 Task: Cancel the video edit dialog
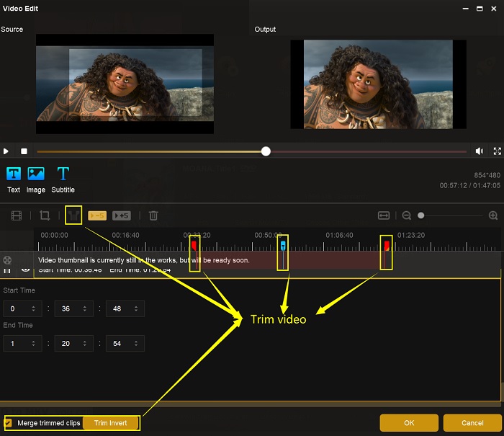pyautogui.click(x=472, y=423)
